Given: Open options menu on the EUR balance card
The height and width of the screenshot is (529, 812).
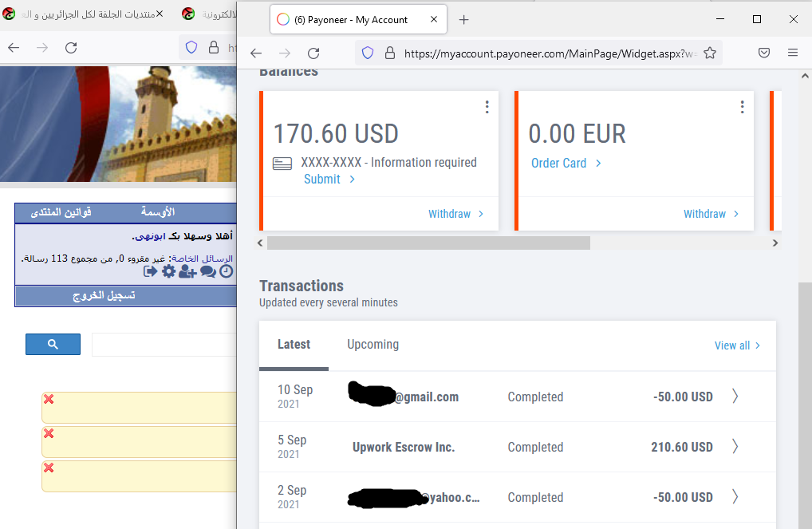Looking at the screenshot, I should click(742, 107).
